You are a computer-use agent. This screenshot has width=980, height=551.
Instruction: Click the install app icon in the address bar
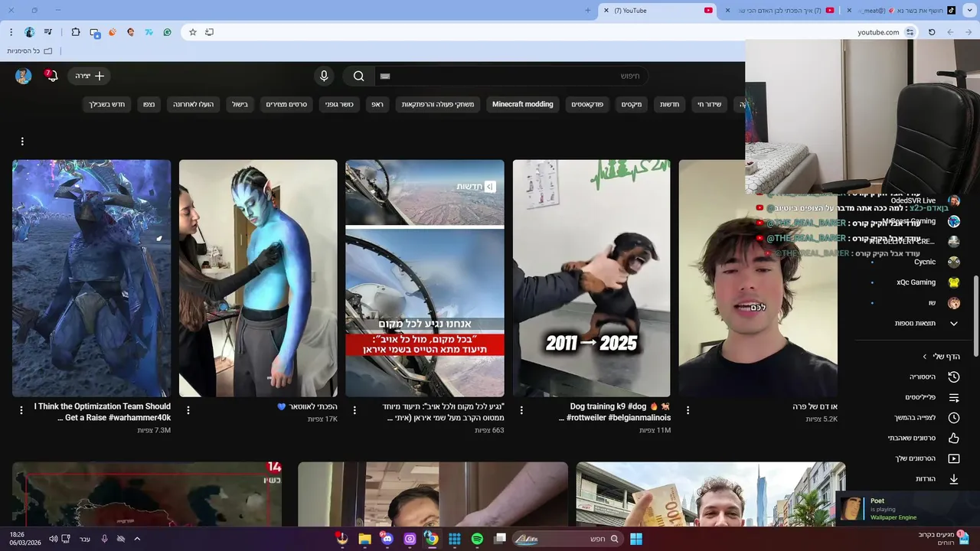[x=209, y=32]
